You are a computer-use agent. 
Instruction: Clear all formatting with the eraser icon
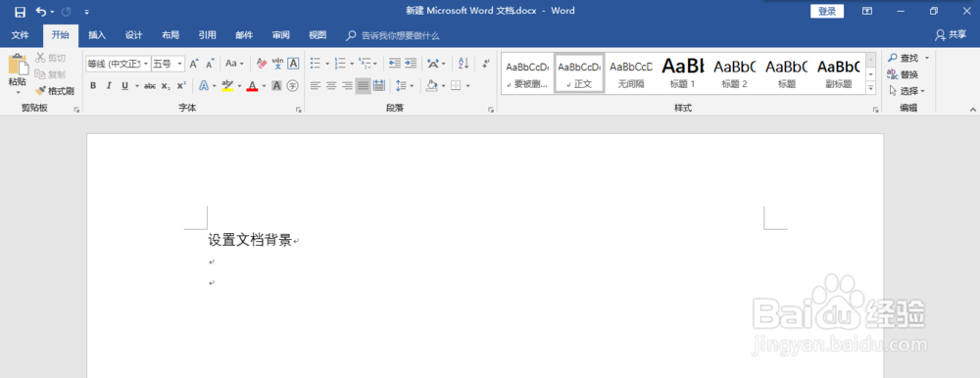262,63
